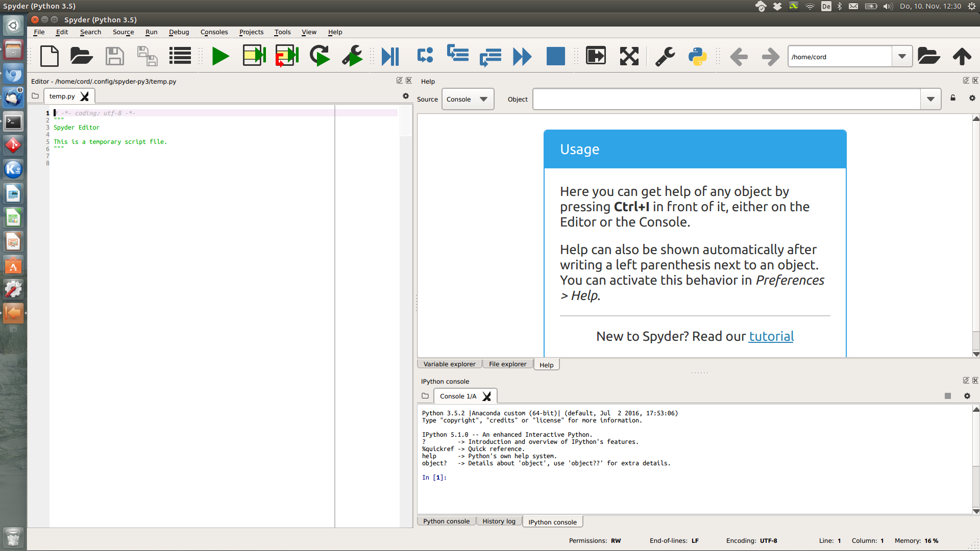Follow the tutorial link in Help
Viewport: 980px width, 551px height.
point(771,336)
